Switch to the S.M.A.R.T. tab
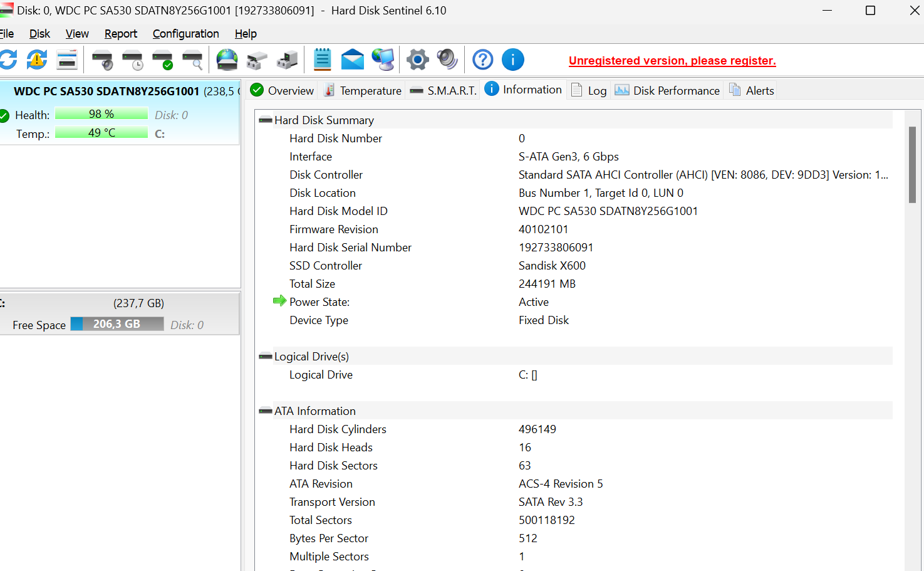This screenshot has width=924, height=571. pos(444,91)
